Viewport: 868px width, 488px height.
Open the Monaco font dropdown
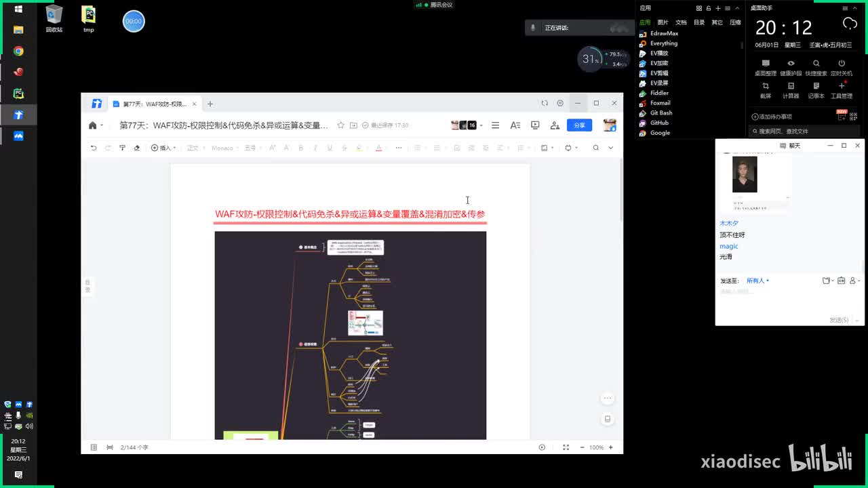224,148
